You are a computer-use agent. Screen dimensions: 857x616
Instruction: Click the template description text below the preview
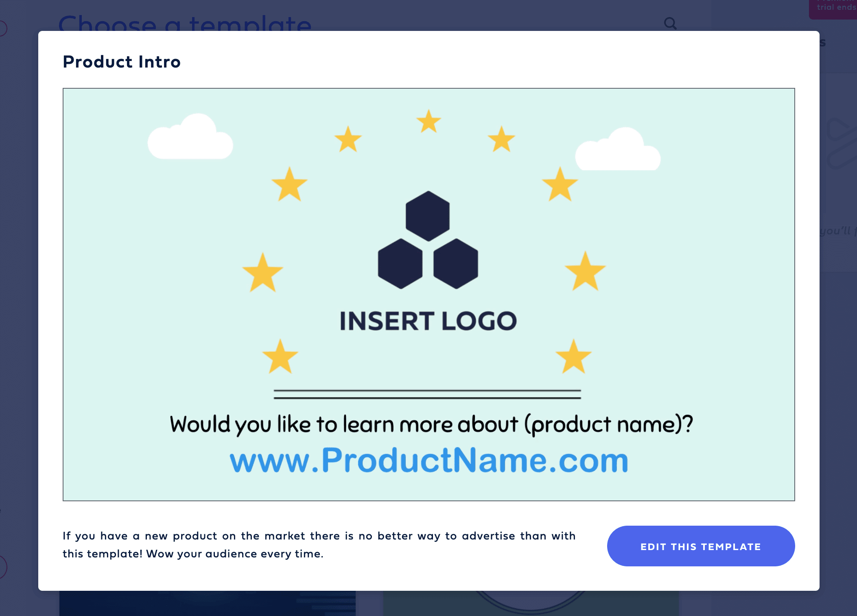[x=319, y=545]
